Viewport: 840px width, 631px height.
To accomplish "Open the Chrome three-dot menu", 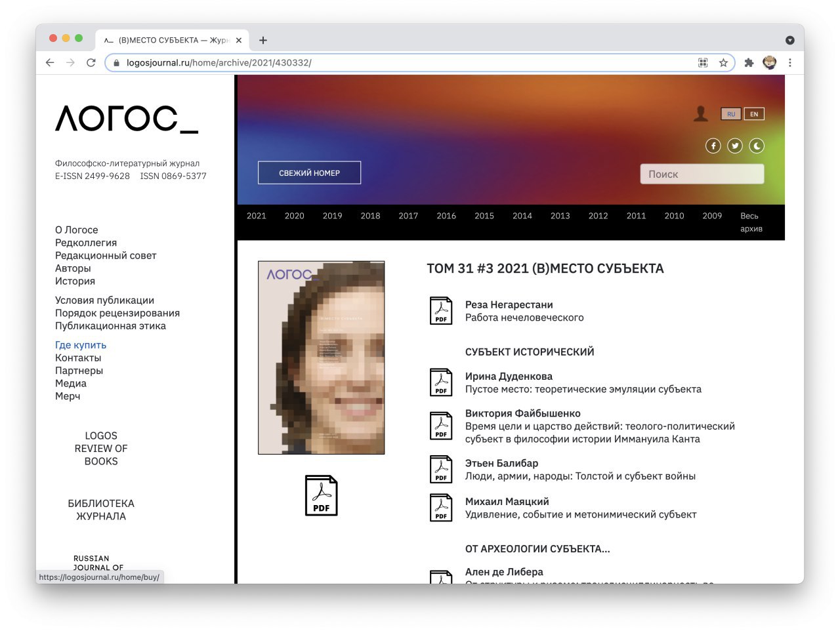I will pos(790,62).
